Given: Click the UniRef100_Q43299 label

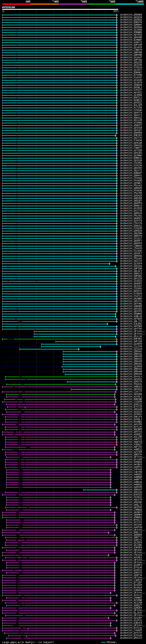Looking at the screenshot, I should tap(131, 65).
